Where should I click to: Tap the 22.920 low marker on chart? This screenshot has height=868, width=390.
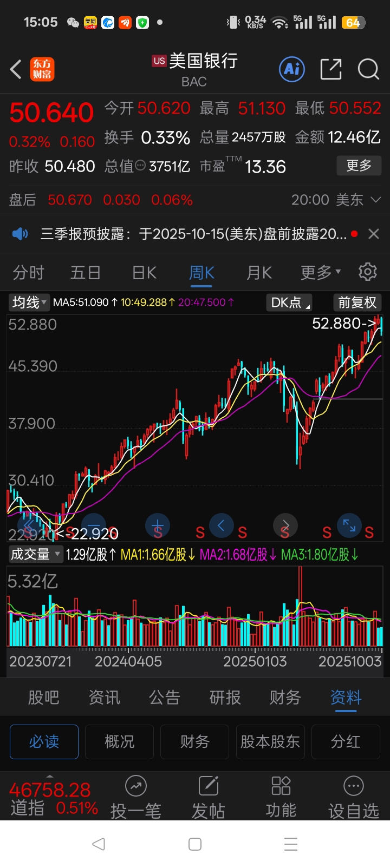tap(87, 534)
